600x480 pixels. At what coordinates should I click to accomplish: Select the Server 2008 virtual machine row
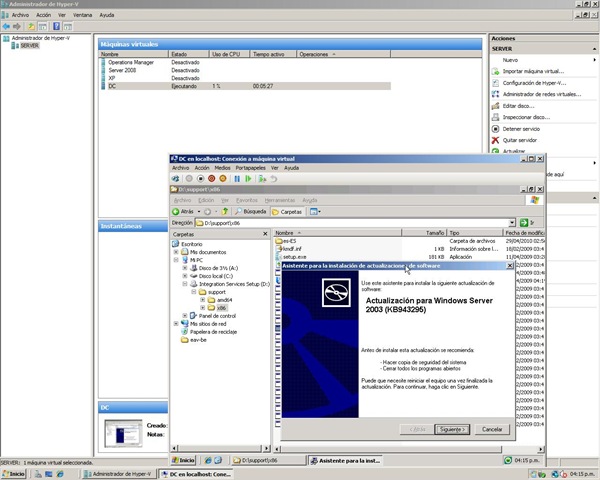pyautogui.click(x=245, y=70)
